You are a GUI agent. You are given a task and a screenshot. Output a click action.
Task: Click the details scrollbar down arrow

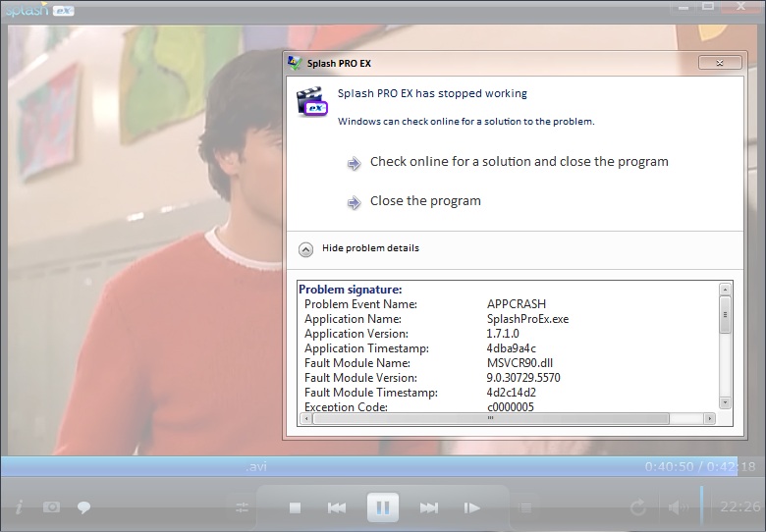[725, 402]
